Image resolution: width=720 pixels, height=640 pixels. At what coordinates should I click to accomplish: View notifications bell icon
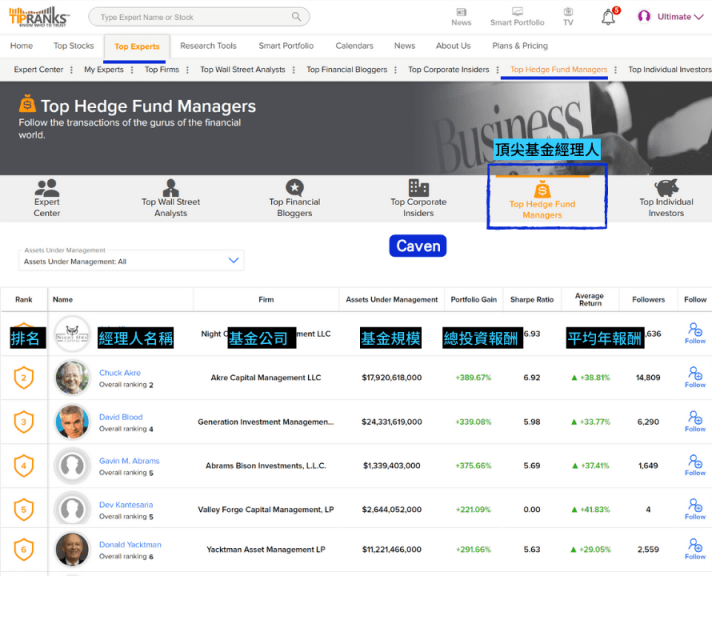(x=608, y=17)
